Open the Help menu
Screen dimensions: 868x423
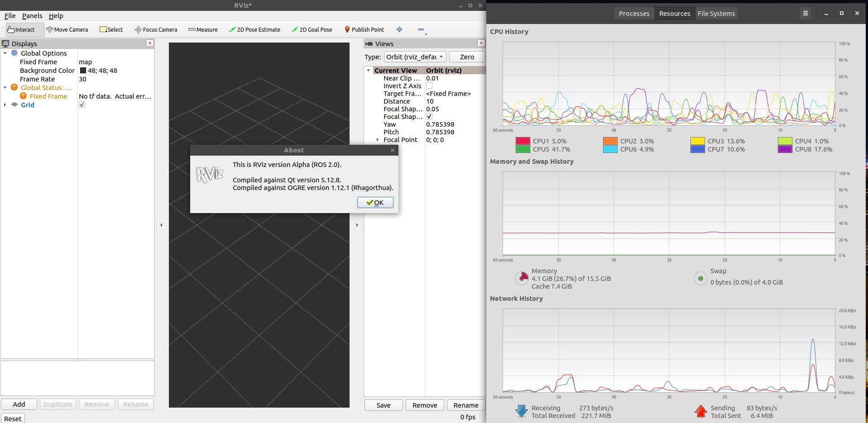point(56,16)
